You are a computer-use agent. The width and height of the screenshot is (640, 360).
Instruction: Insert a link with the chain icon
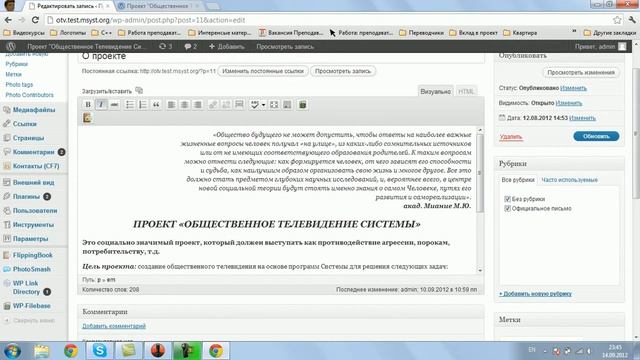[213, 105]
